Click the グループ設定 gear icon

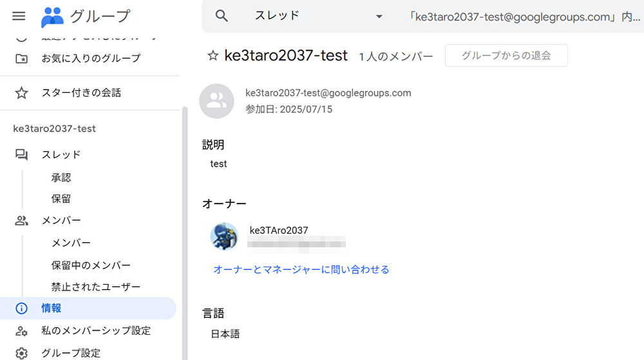click(21, 353)
